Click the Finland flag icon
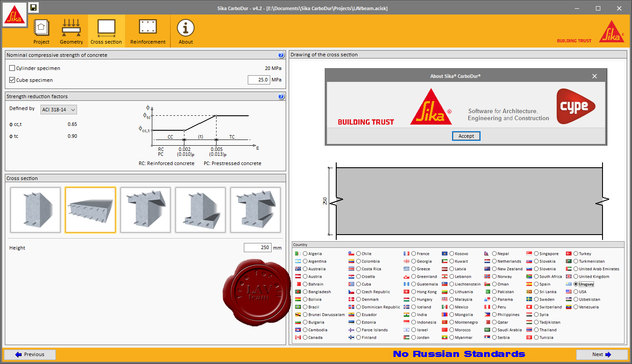 coord(351,337)
